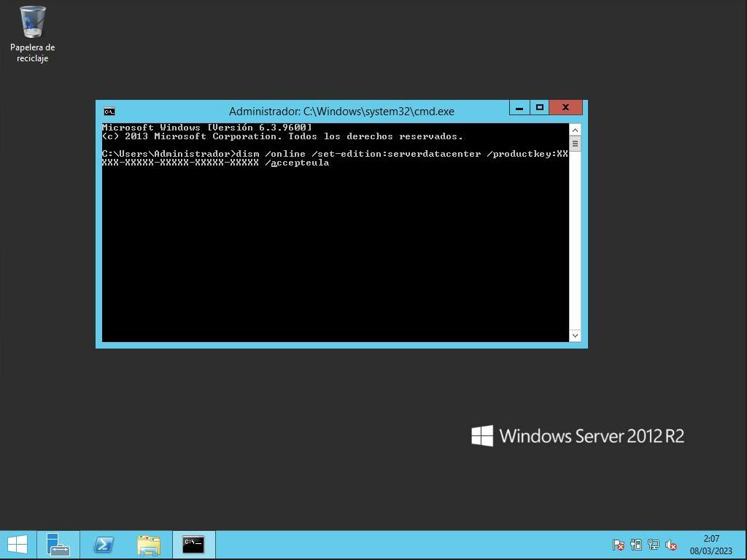747x560 pixels.
Task: Show the clock and date 08/03/2023
Action: pos(711,545)
